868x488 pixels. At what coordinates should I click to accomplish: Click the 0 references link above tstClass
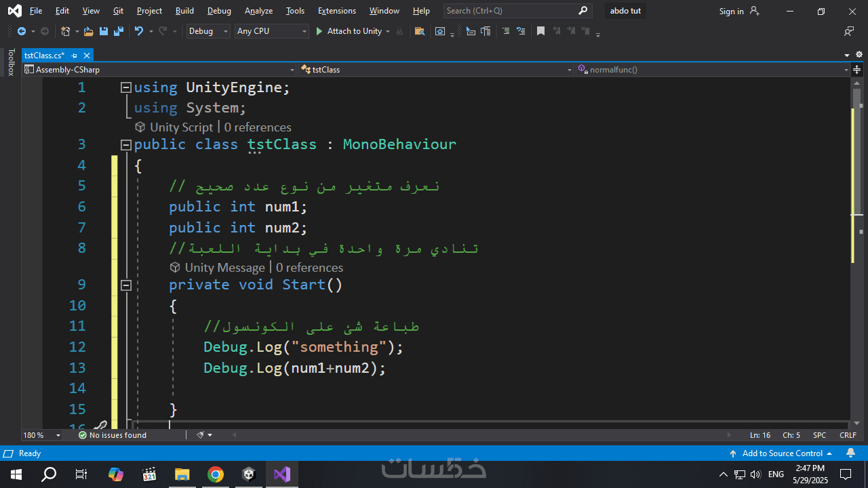pyautogui.click(x=258, y=127)
